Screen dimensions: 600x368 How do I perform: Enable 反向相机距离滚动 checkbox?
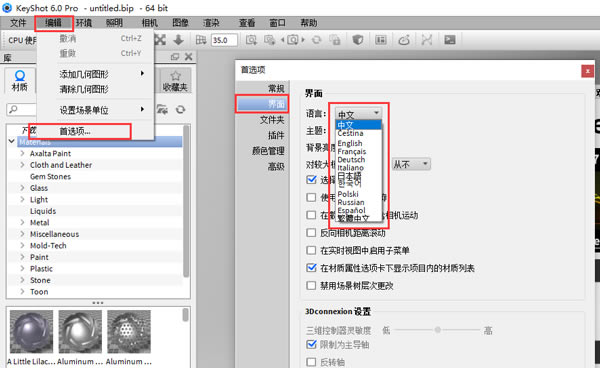click(x=311, y=233)
